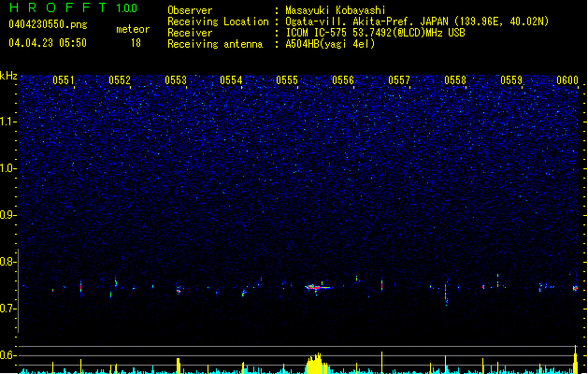
Task: Select observer name Masayuki Kobayashi
Action: click(335, 10)
